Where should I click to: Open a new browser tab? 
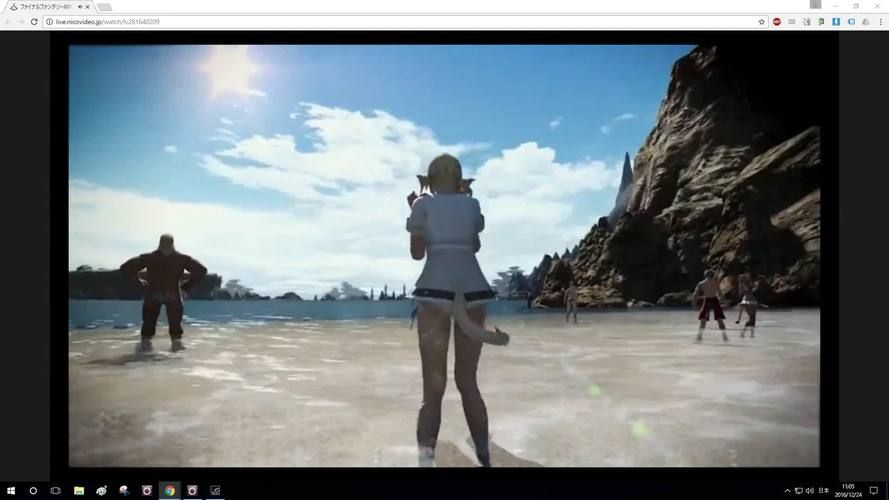(x=104, y=7)
